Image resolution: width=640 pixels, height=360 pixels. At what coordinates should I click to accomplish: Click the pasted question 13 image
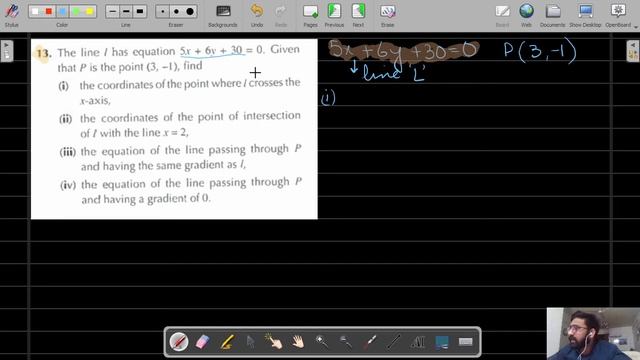tap(174, 129)
